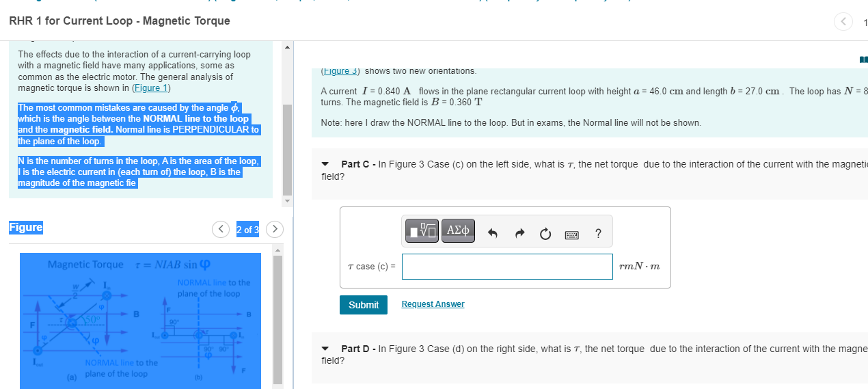The width and height of the screenshot is (868, 389).
Task: Undo last edit in answer toolbar
Action: 492,234
